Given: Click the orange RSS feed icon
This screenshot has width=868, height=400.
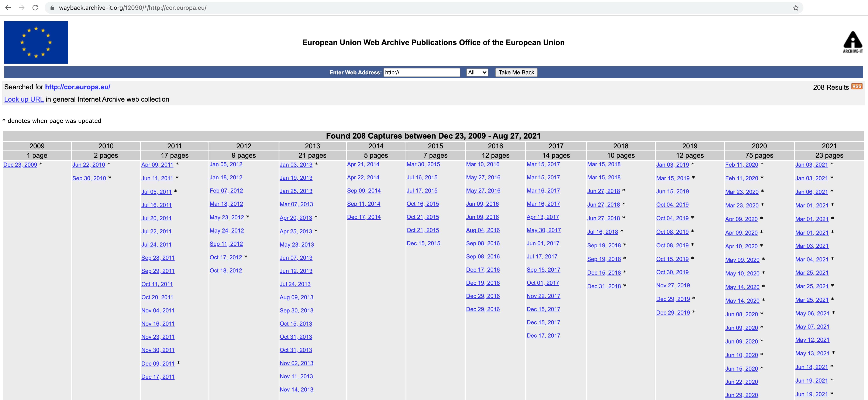Looking at the screenshot, I should click(857, 86).
